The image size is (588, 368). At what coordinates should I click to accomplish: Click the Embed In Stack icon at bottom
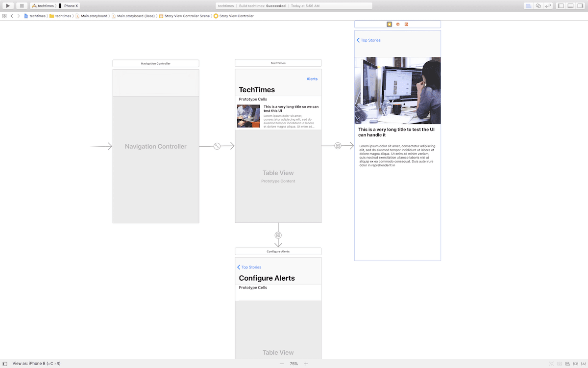coord(560,364)
